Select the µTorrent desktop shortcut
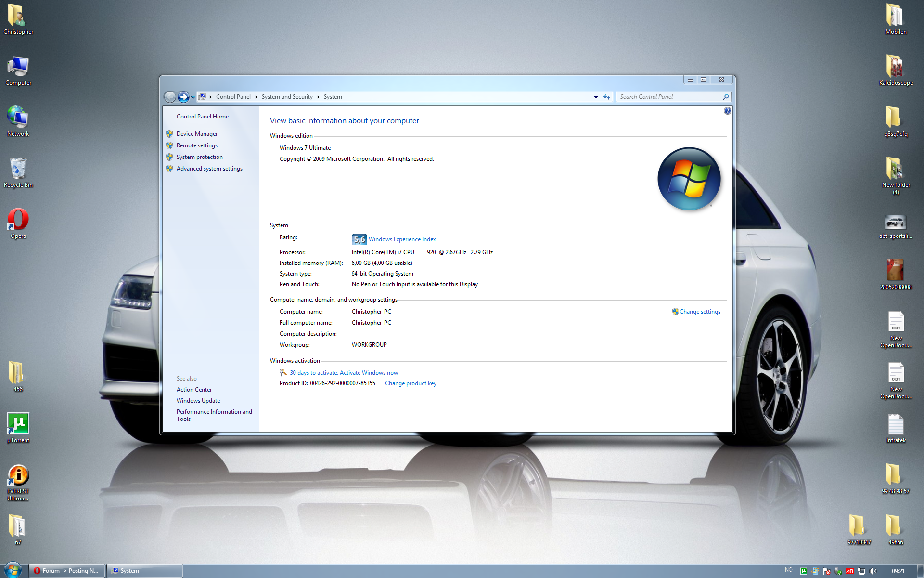The image size is (924, 578). point(18,428)
